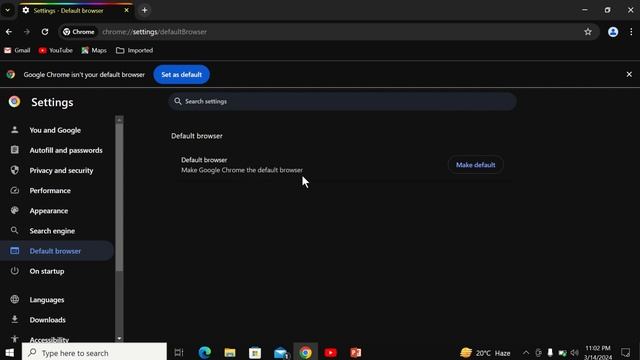The height and width of the screenshot is (360, 640).
Task: Open the Imported bookmarks folder
Action: tap(135, 50)
